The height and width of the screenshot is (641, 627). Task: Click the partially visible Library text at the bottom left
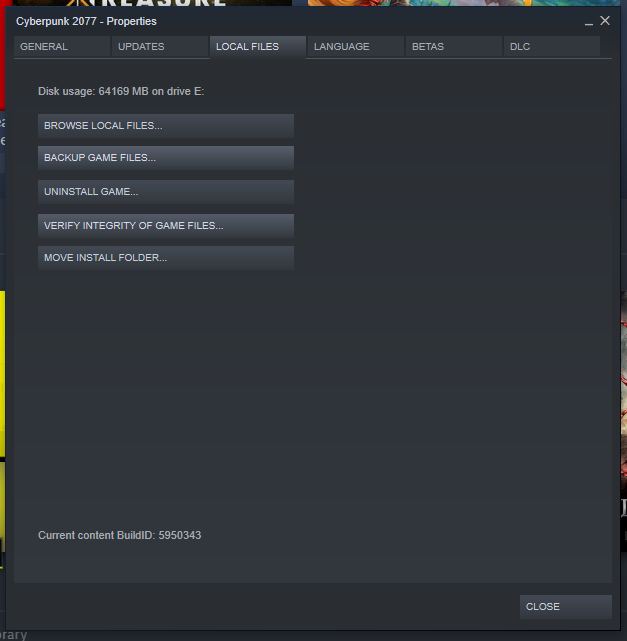(x=13, y=635)
